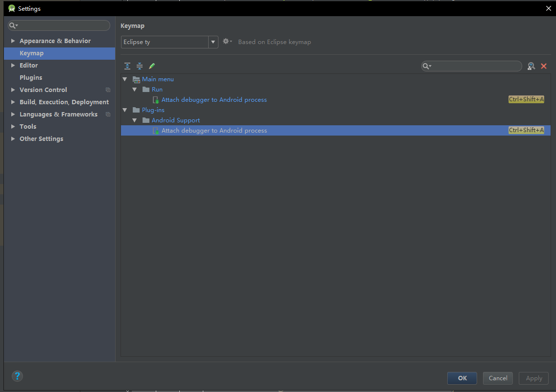Click the Expand All toolbar icon

click(127, 66)
